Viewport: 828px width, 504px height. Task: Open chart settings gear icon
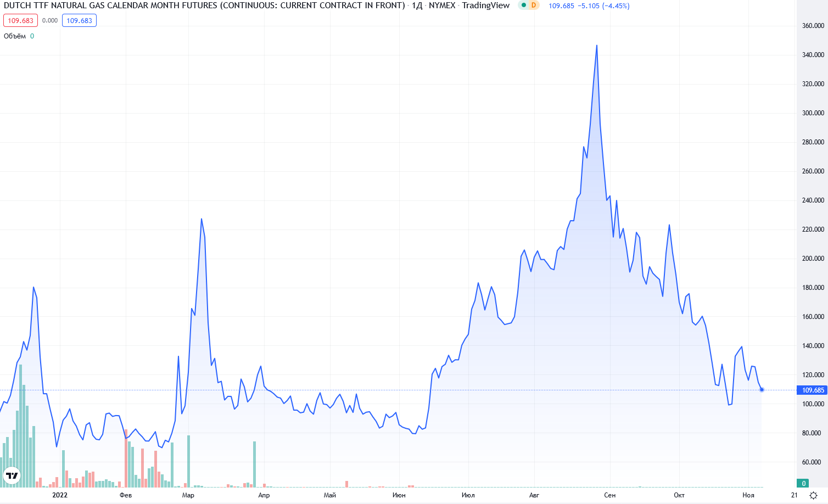coord(813,495)
